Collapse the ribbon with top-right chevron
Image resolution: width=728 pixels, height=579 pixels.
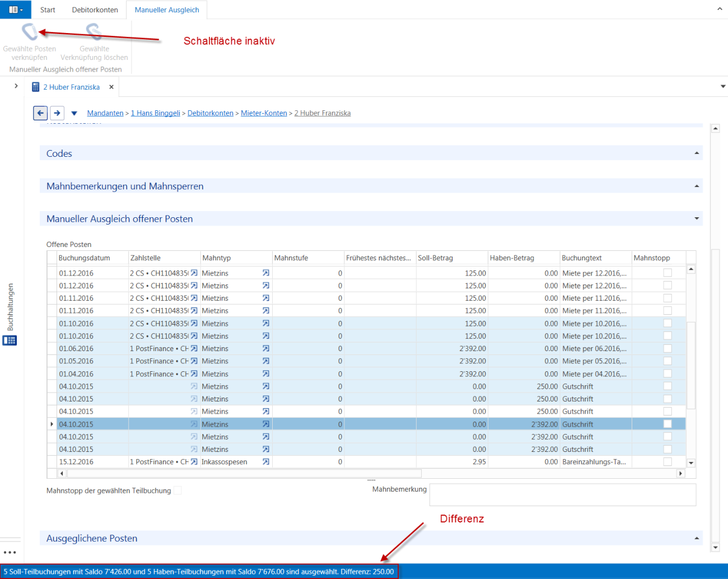[x=720, y=9]
